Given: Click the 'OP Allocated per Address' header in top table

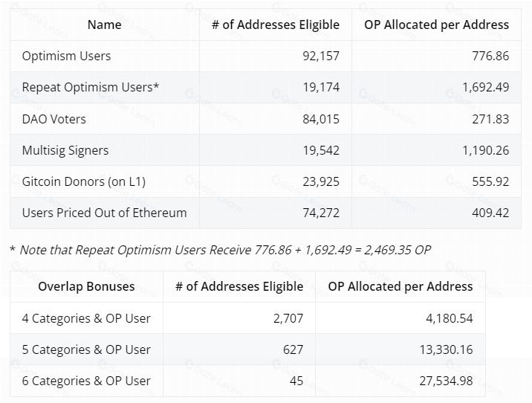Looking at the screenshot, I should point(436,25).
